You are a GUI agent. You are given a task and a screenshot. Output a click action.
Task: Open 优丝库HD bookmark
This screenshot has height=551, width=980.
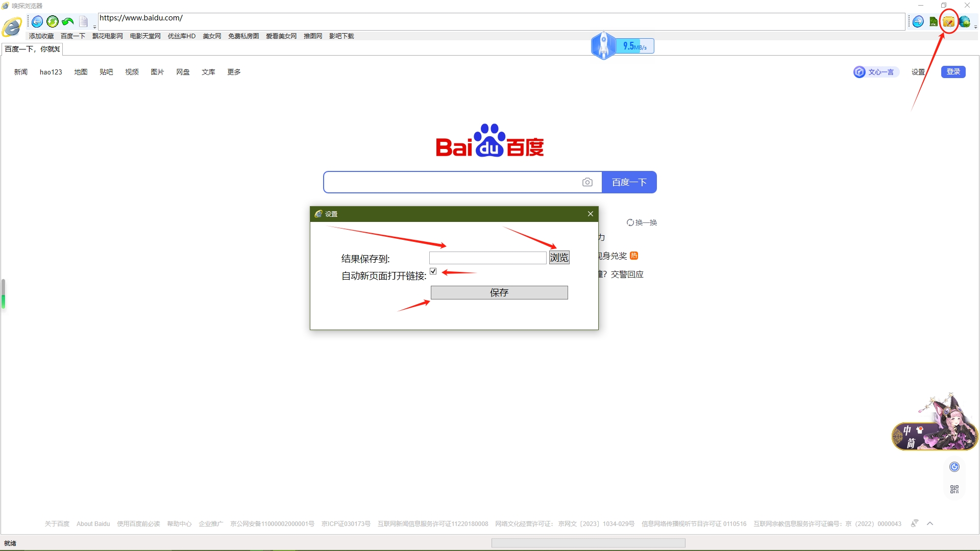coord(182,36)
